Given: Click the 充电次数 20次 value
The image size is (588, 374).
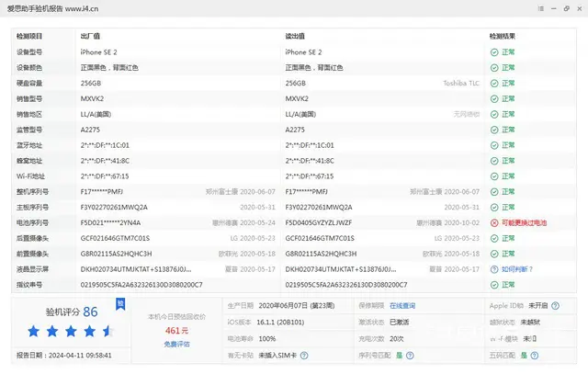Looking at the screenshot, I should pos(397,339).
